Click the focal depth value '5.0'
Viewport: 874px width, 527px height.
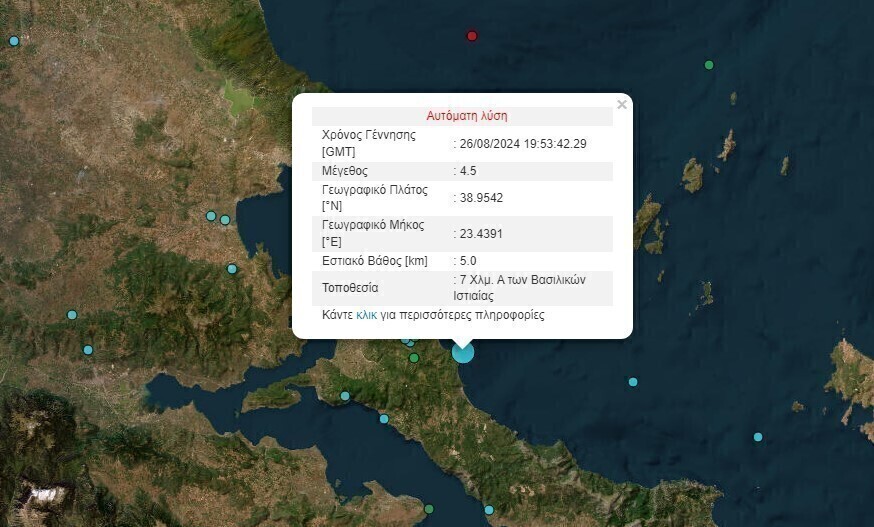pos(468,261)
